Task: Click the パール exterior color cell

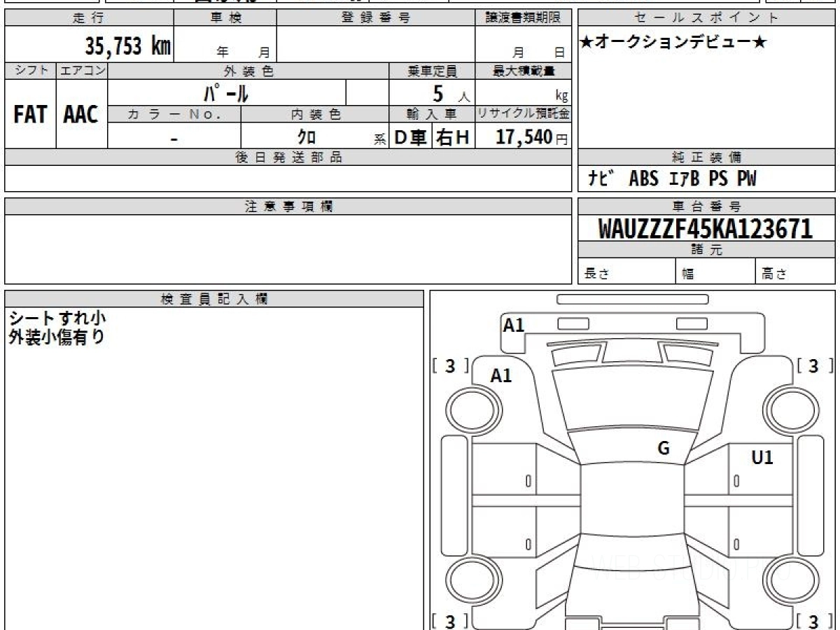Action: point(227,93)
